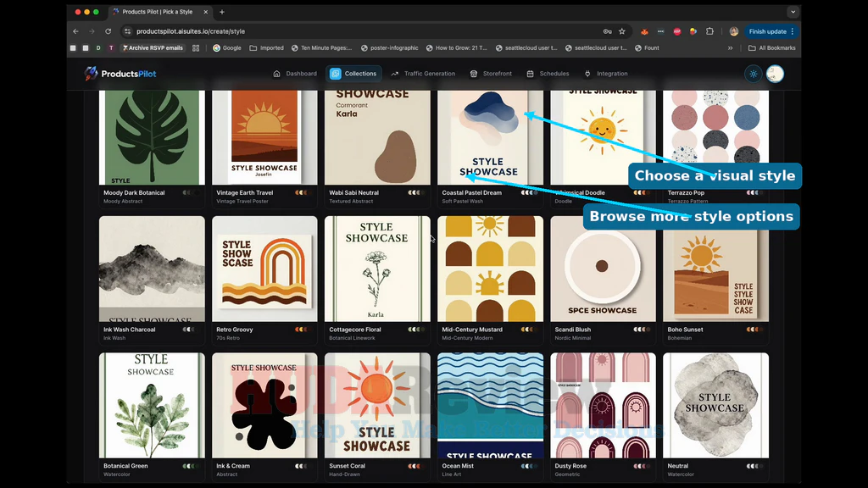Viewport: 868px width, 488px height.
Task: Open the poster-infographic bookmark
Action: pos(390,48)
